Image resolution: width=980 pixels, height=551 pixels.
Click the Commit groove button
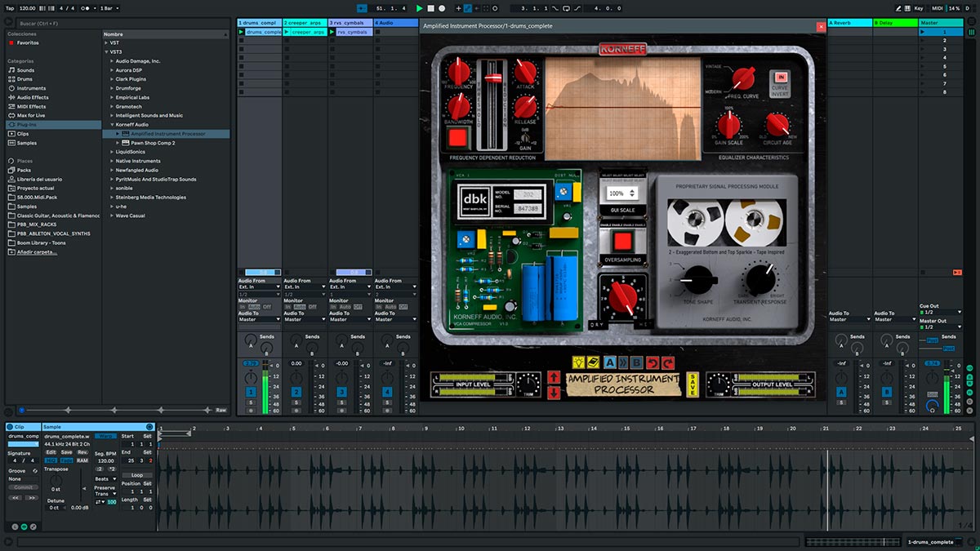pyautogui.click(x=23, y=487)
